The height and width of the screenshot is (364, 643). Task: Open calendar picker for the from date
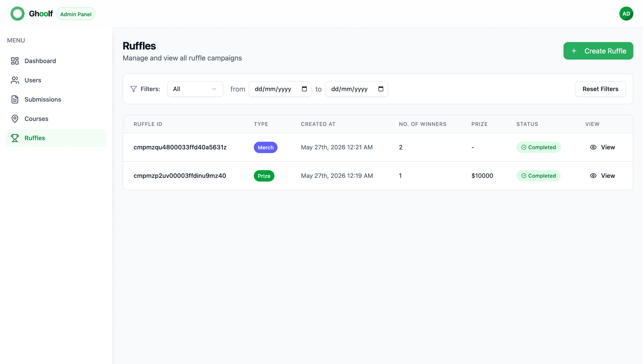click(304, 89)
